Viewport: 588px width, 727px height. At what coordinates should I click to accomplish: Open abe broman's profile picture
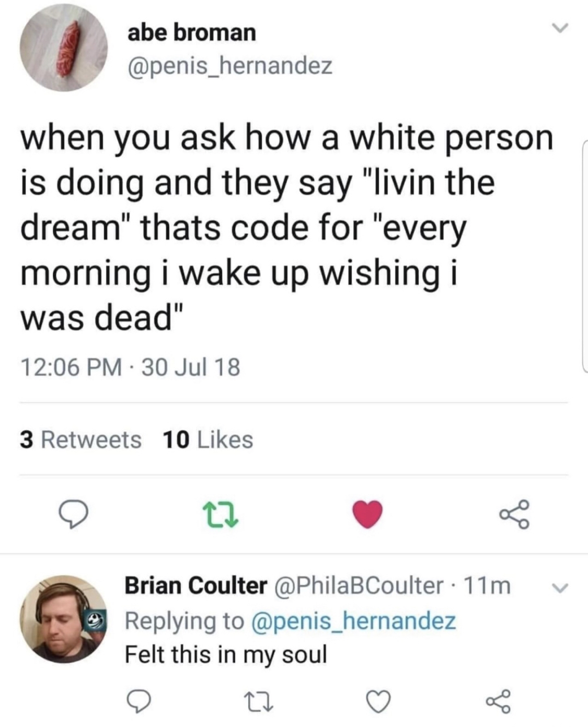point(64,48)
